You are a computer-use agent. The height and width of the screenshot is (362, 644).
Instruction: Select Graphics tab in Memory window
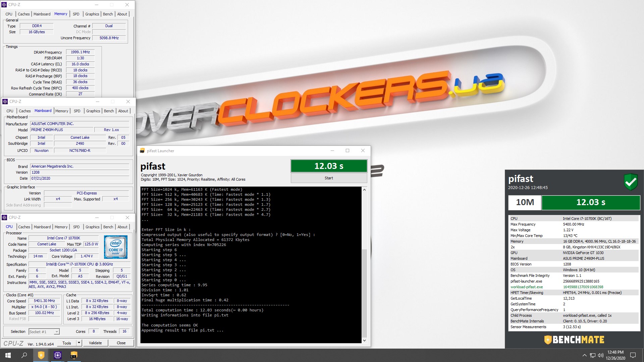tap(92, 14)
